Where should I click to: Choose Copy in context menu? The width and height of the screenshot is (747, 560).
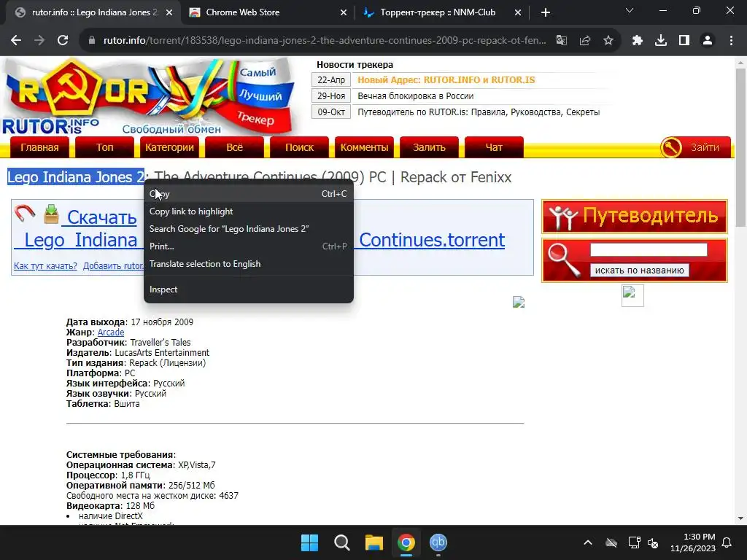point(249,194)
